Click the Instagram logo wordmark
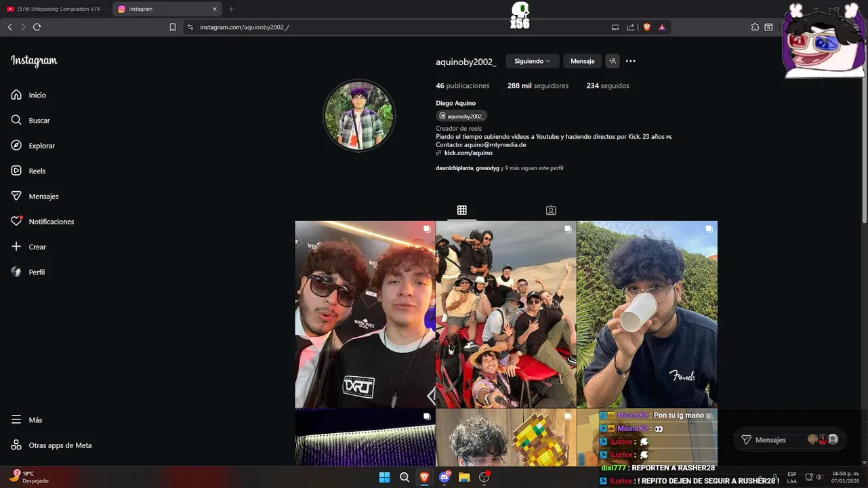 34,61
